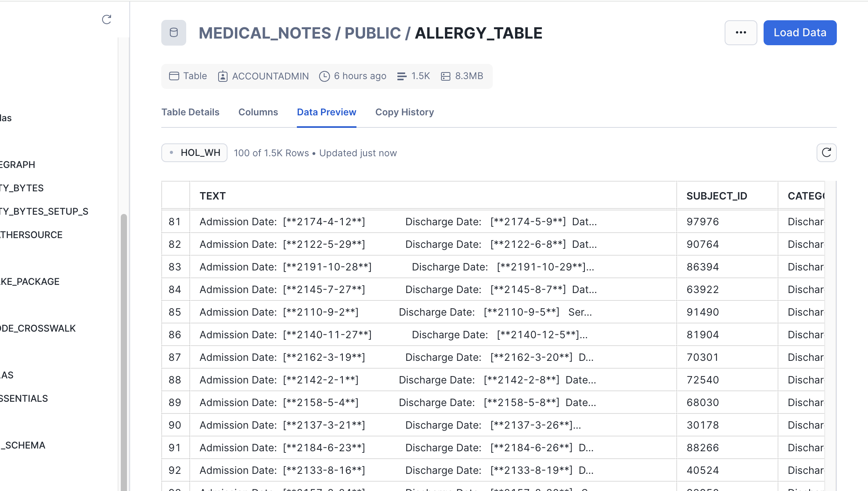This screenshot has width=868, height=491.
Task: Open the three-dots more options menu
Action: click(741, 33)
